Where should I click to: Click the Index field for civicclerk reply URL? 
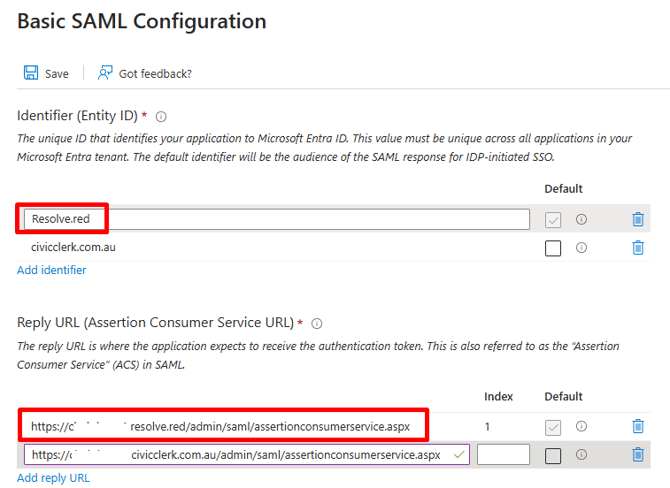tap(503, 455)
